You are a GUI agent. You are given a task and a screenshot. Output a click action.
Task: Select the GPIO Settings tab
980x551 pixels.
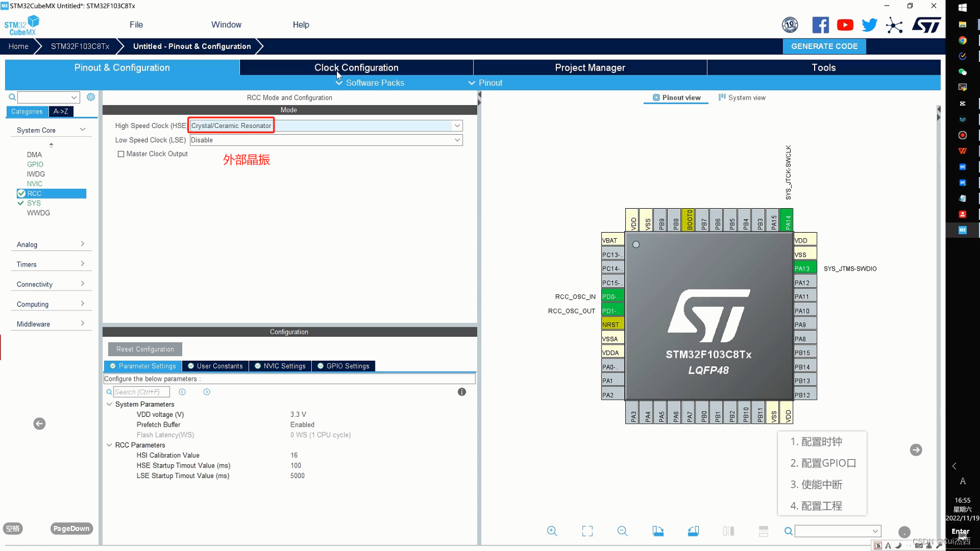tap(344, 366)
